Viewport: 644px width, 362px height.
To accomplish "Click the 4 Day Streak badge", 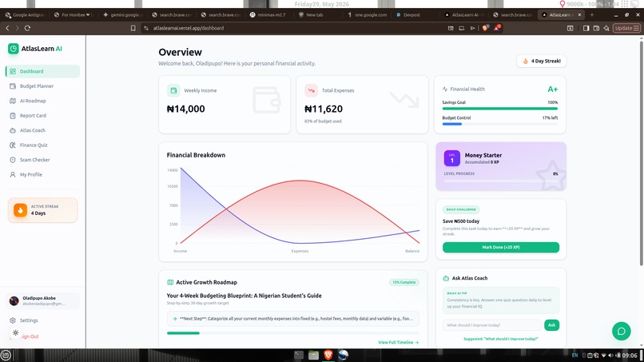I will point(541,61).
